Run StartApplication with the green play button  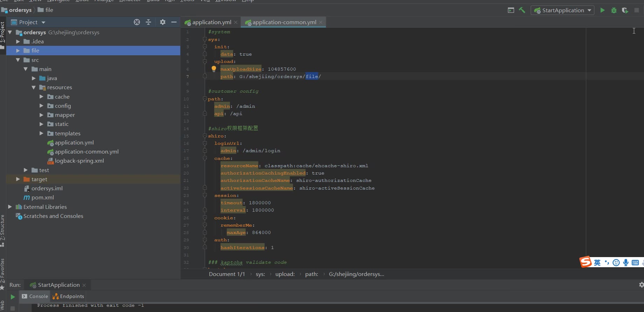pos(602,10)
